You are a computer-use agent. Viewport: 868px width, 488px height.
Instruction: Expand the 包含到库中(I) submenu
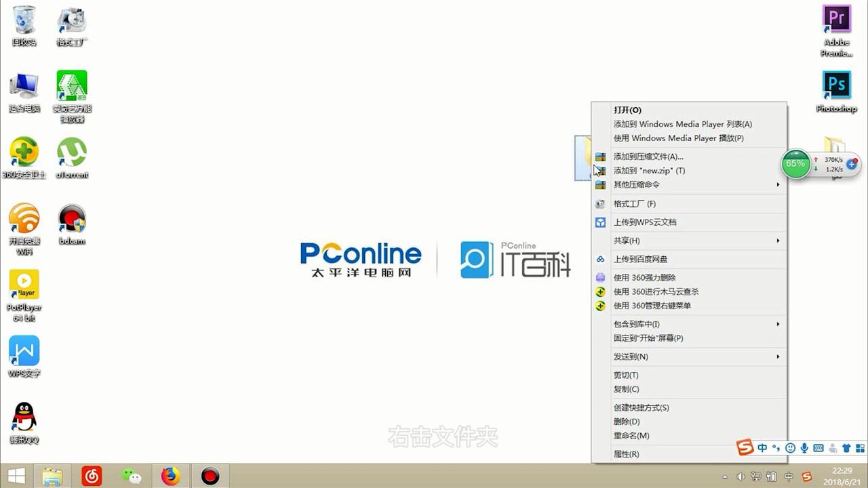click(x=689, y=324)
